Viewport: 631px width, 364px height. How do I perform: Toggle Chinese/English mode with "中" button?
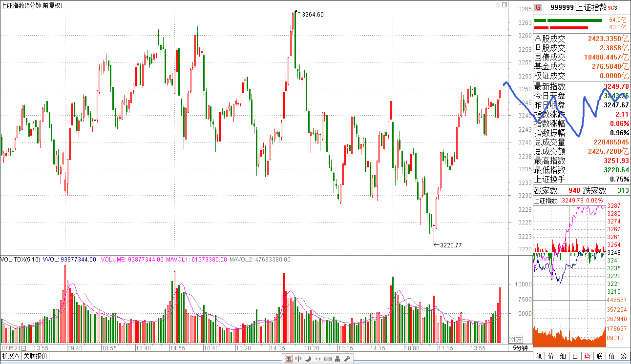pos(298,359)
